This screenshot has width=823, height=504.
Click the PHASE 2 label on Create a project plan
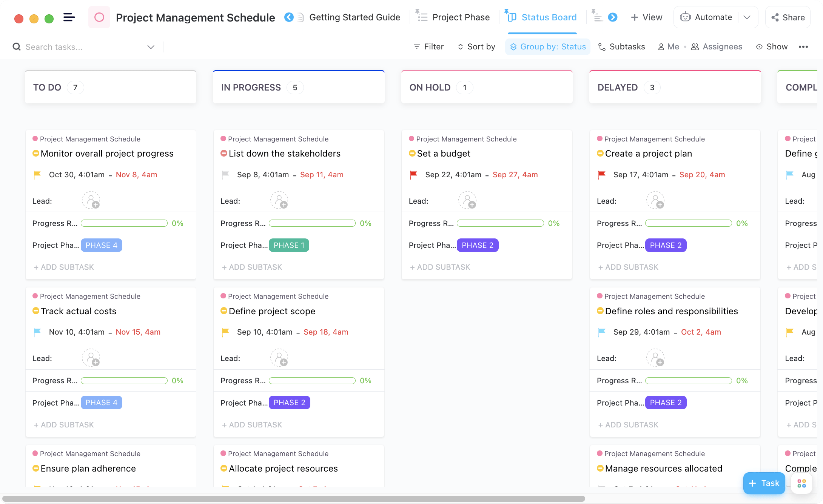(666, 245)
